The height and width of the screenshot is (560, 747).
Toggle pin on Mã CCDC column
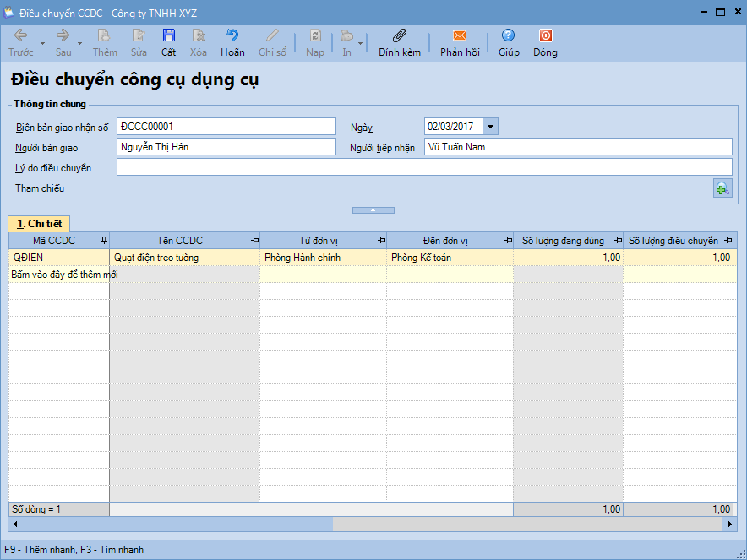104,241
